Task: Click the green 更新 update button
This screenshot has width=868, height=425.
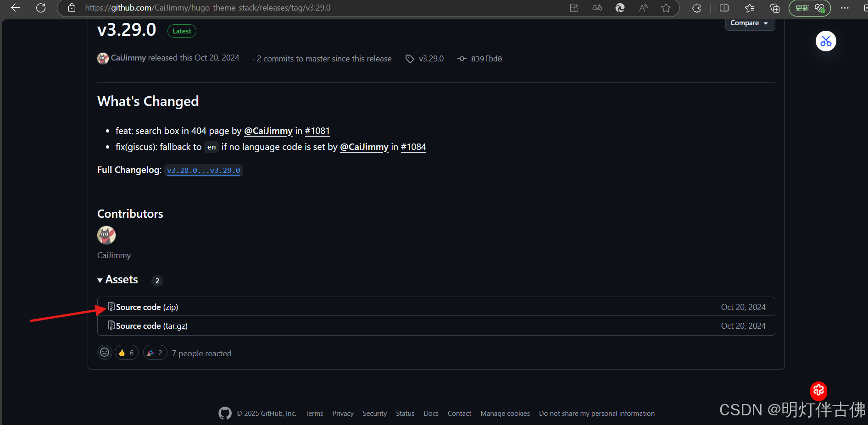Action: (x=809, y=8)
